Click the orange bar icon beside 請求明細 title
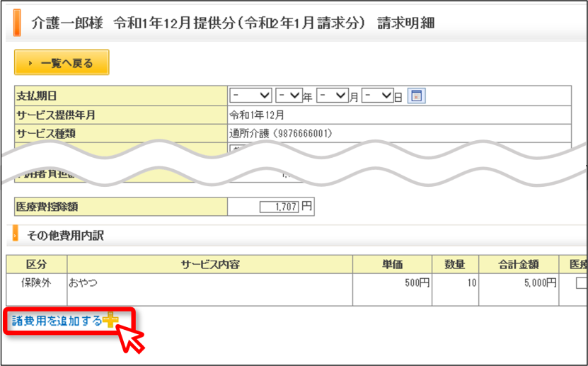The height and width of the screenshot is (366, 588). coord(17,23)
